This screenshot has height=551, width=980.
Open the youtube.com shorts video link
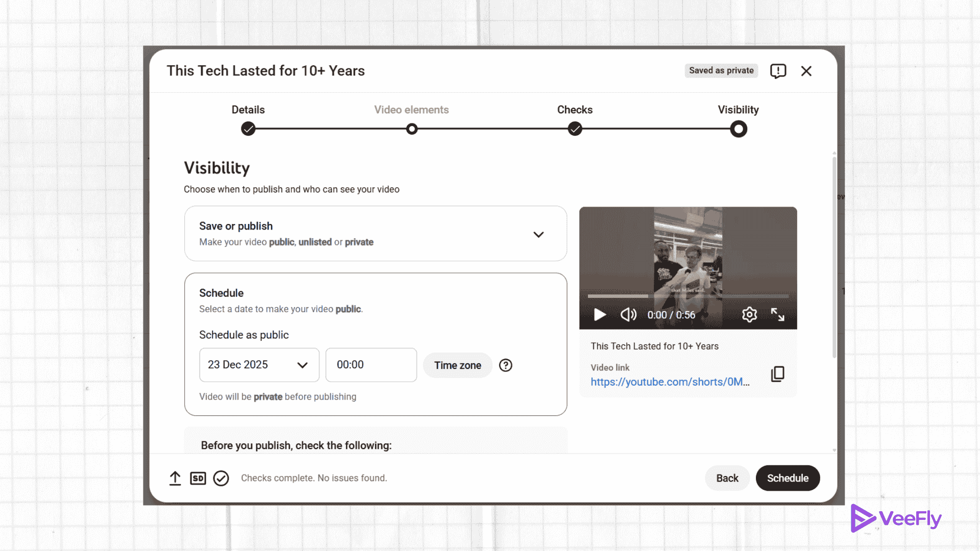click(x=670, y=382)
